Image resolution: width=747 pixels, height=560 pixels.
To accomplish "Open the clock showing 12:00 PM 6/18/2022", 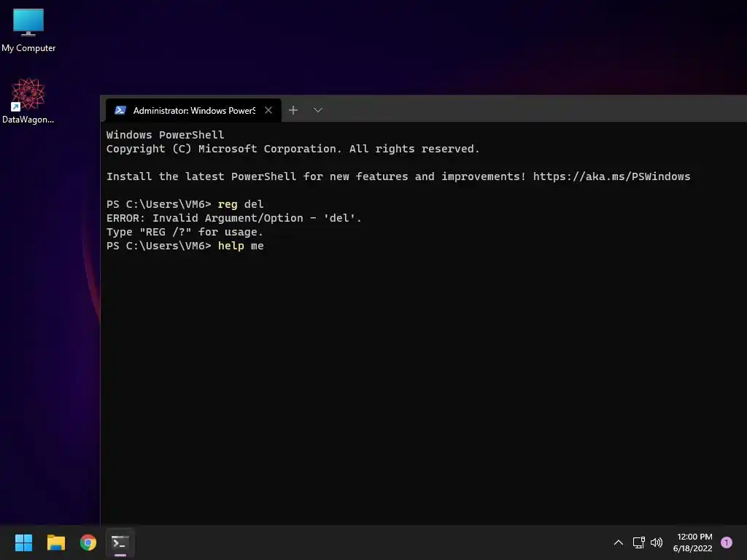I will pos(693,542).
